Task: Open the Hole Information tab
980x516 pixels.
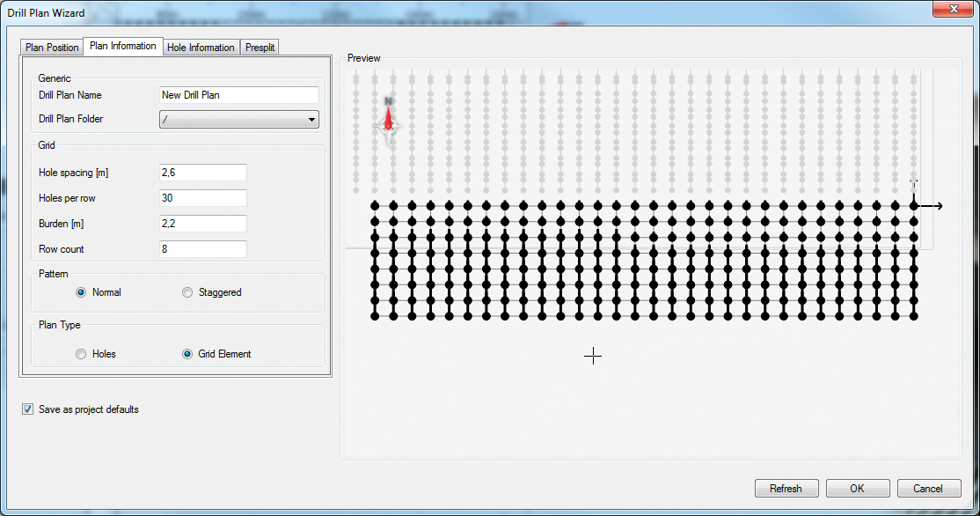Action: click(201, 48)
